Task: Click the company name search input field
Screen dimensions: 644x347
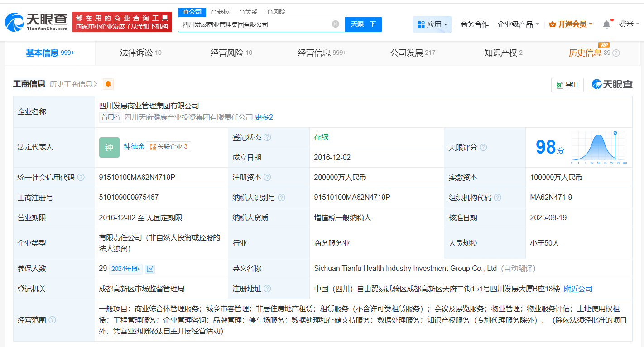Action: [x=254, y=24]
